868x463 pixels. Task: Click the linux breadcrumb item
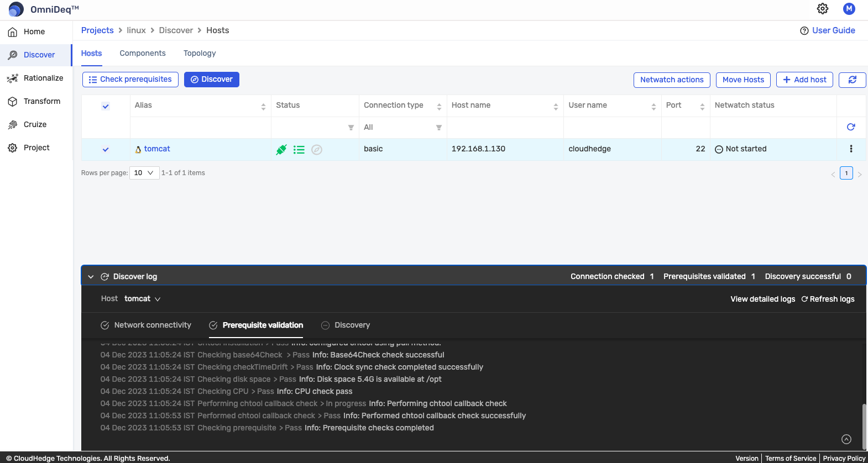(x=136, y=30)
